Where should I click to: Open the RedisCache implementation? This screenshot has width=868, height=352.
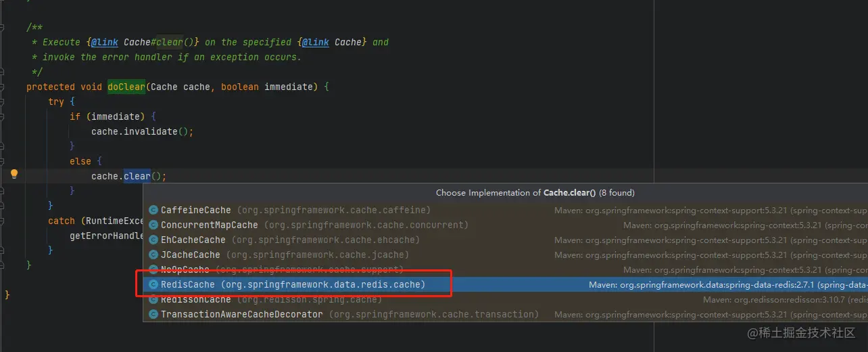[x=506, y=285]
